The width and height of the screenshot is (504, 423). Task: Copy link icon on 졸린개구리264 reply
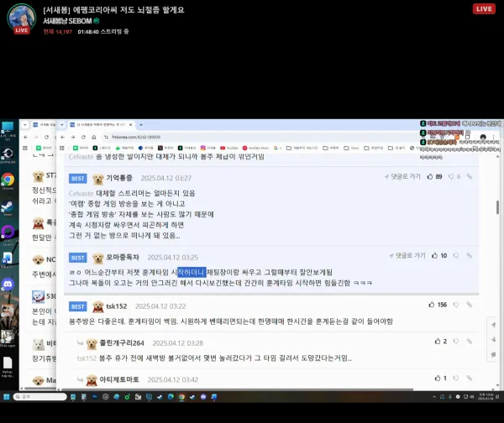tap(470, 342)
